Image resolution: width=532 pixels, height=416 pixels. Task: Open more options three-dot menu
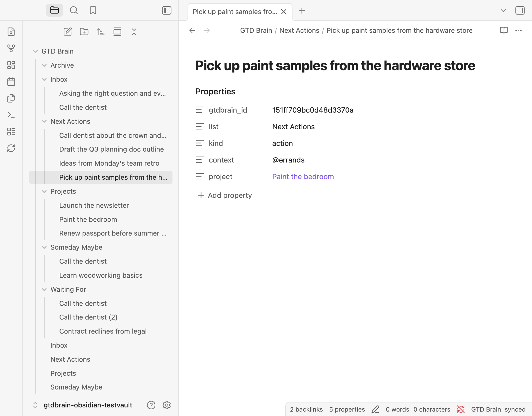[518, 30]
